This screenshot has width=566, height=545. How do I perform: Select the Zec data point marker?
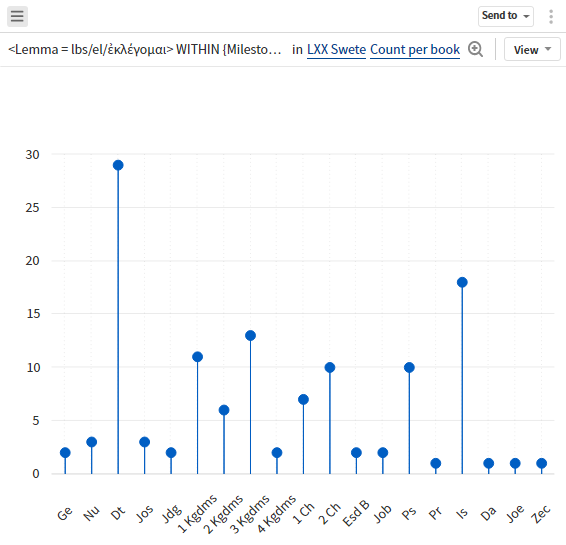point(541,463)
